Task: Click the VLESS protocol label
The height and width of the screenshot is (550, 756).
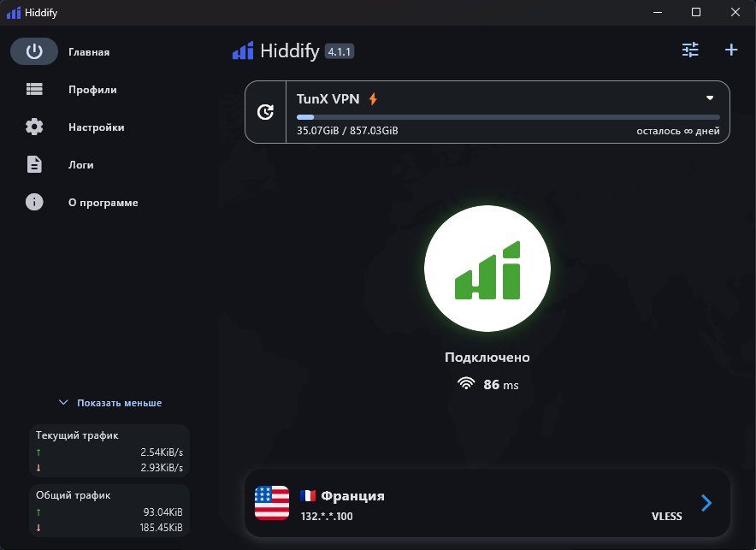Action: [667, 517]
